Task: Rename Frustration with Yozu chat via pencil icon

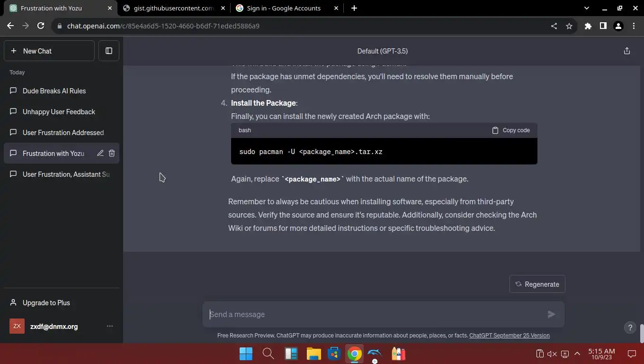Action: (x=100, y=153)
